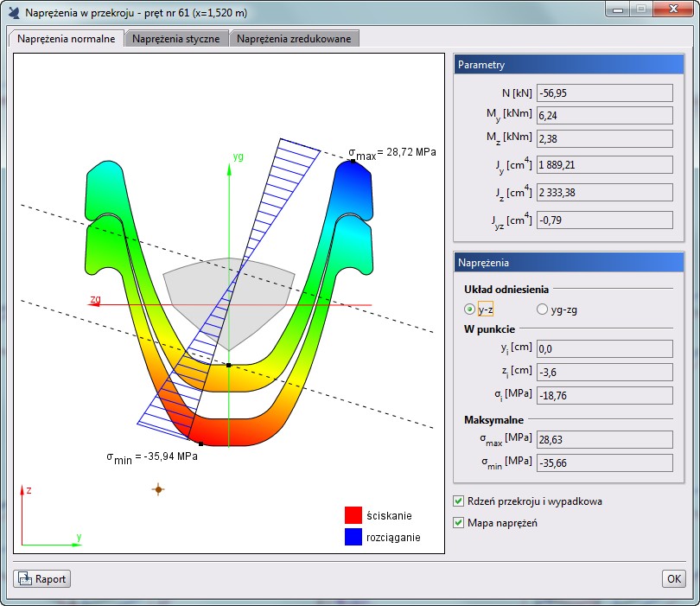Click the σmin field showing -35,66

[604, 463]
